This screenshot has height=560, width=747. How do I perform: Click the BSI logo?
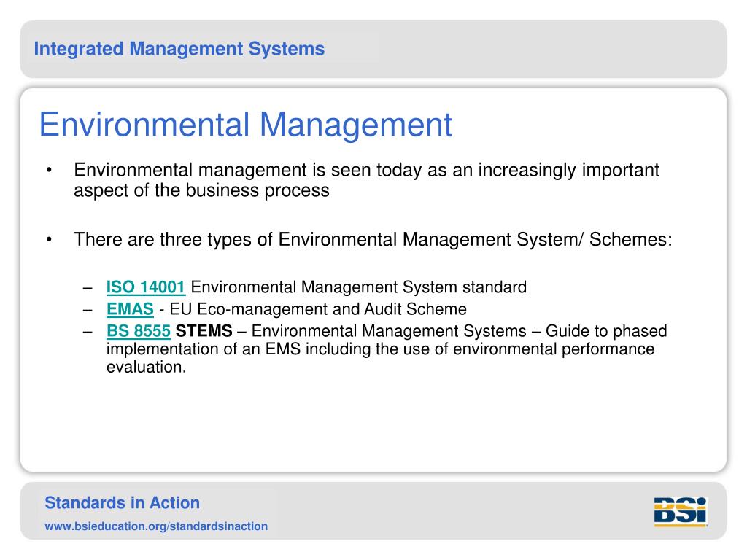pos(681,512)
